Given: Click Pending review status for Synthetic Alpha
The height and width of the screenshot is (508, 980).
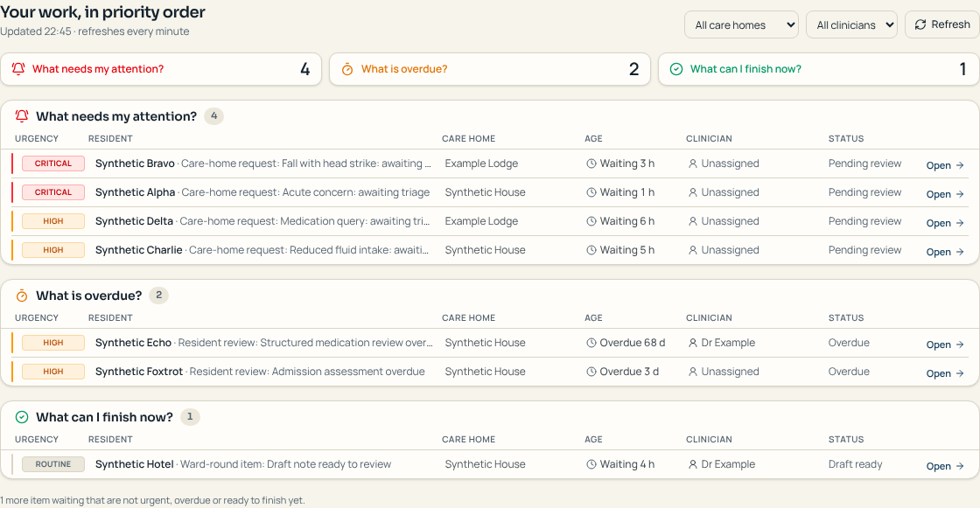Looking at the screenshot, I should tap(865, 192).
